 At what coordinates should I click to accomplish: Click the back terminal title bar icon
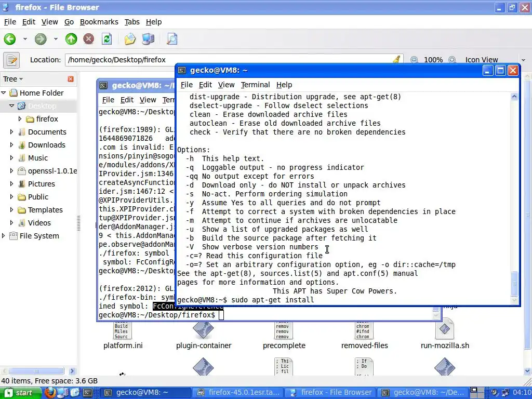click(103, 85)
